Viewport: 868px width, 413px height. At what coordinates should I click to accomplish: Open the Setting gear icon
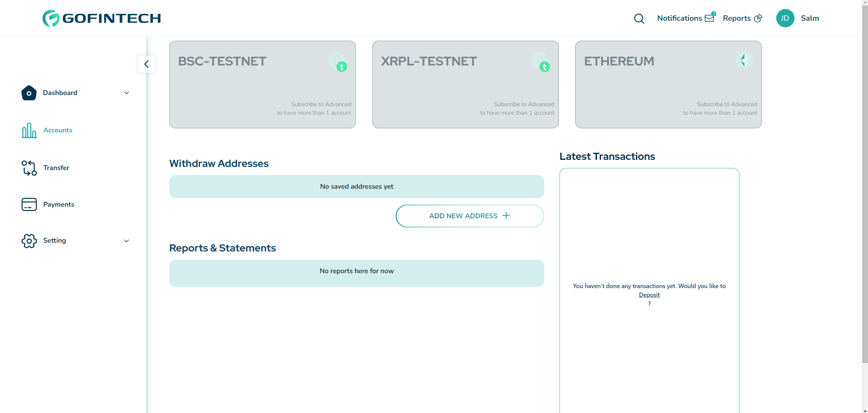29,241
